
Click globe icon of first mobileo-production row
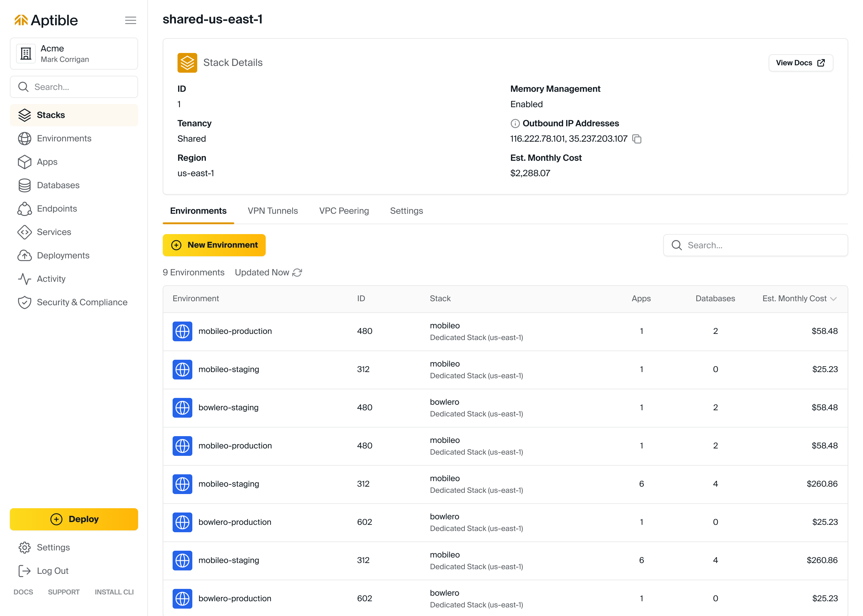pyautogui.click(x=182, y=331)
